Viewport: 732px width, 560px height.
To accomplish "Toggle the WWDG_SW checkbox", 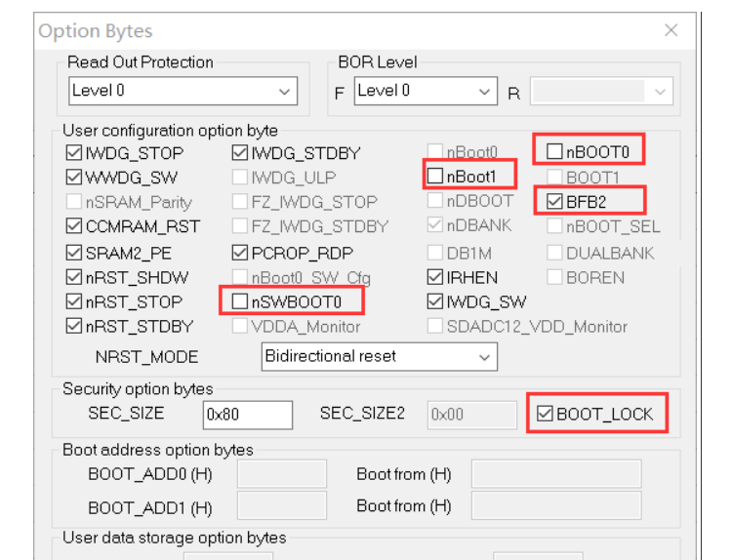I will coord(74,177).
